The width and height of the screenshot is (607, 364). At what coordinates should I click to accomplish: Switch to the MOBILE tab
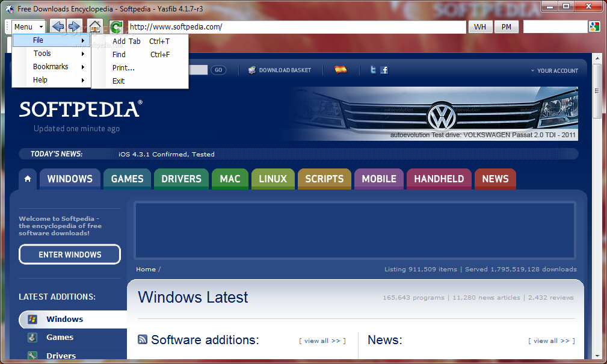(379, 179)
